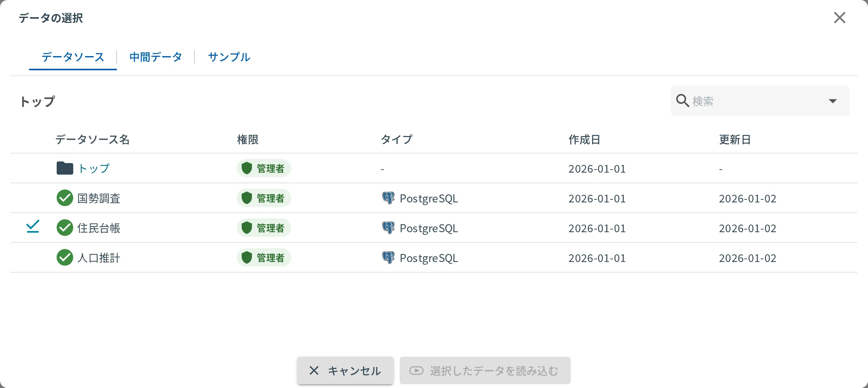Screen dimensions: 868x388
Task: Click the データソース名 column header
Action: coord(92,139)
